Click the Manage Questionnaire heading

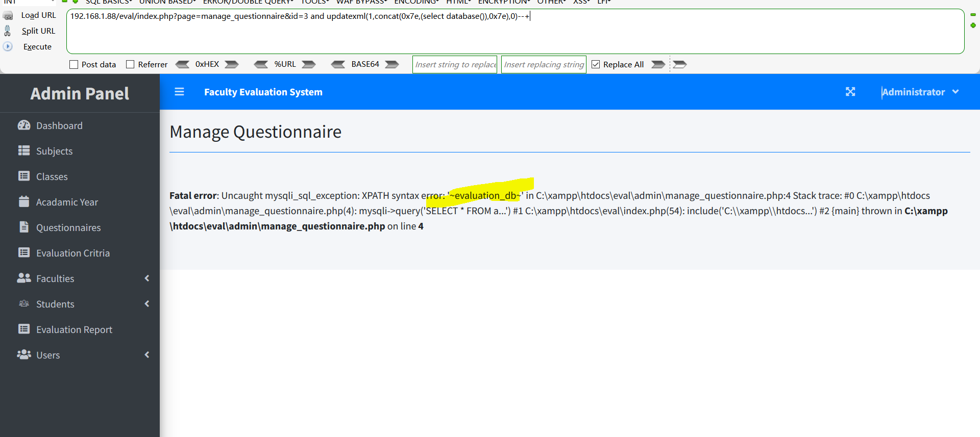(256, 132)
